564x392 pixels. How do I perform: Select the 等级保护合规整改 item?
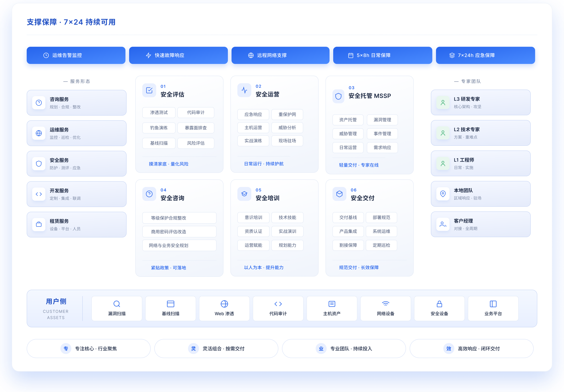point(179,218)
